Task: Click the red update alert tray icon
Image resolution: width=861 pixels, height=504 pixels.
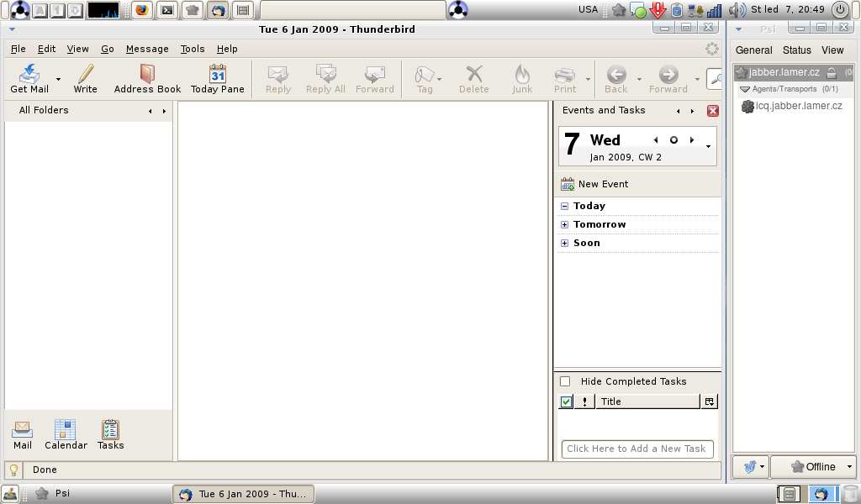Action: (658, 10)
